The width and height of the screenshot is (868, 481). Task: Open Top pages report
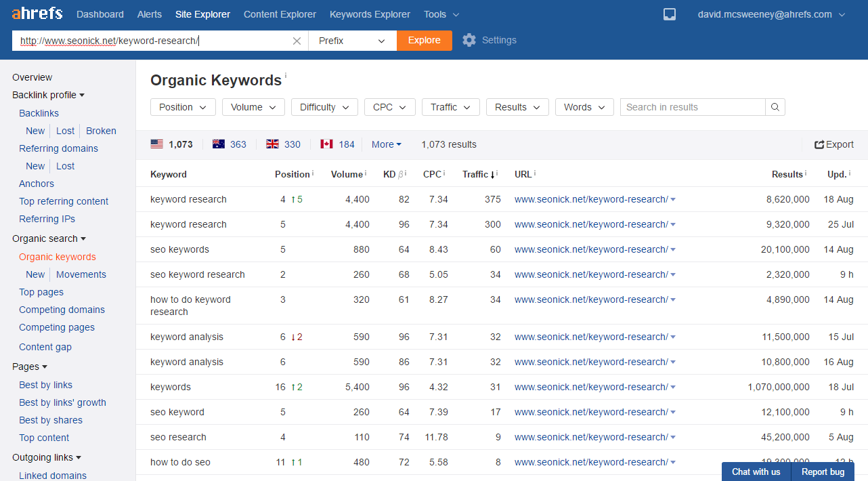[x=41, y=292]
